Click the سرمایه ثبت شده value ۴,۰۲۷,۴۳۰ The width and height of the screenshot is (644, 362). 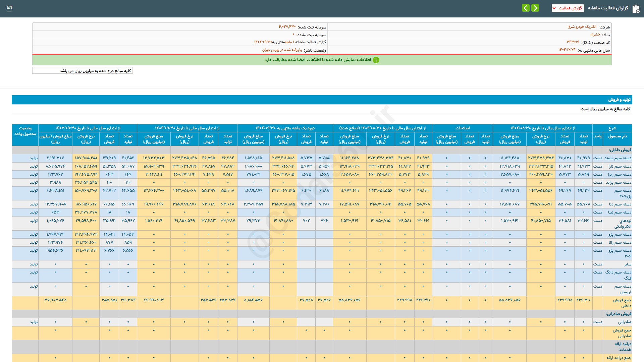(287, 27)
